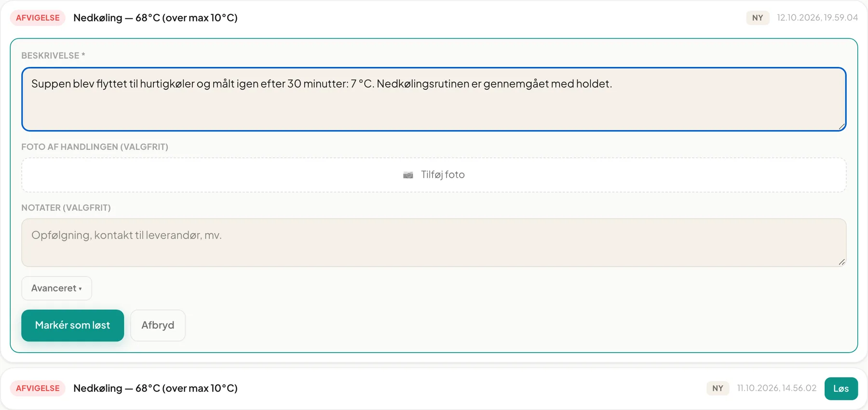Click the camera icon in photo upload
The height and width of the screenshot is (410, 868).
coord(408,175)
